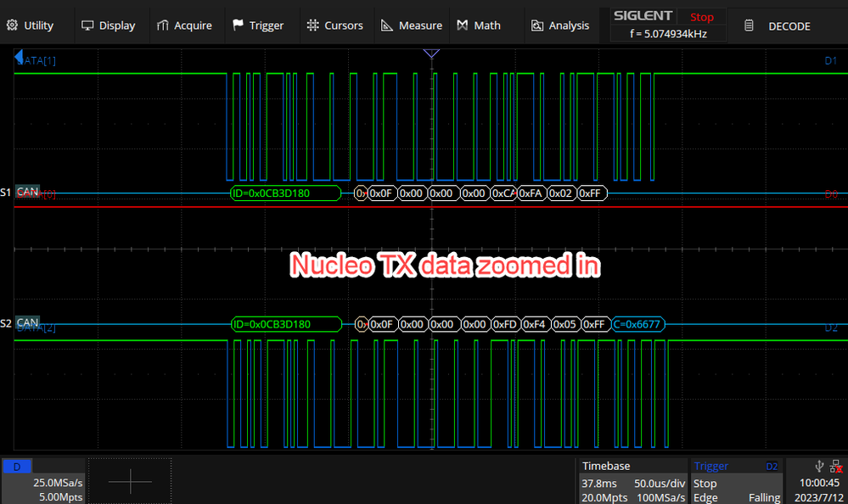
Task: Open the Utility menu
Action: pos(30,25)
